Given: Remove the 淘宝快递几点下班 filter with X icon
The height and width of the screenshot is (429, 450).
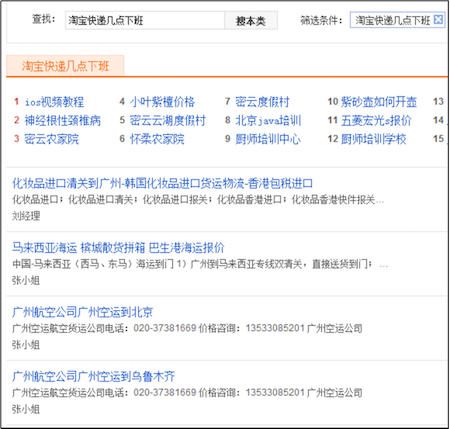Looking at the screenshot, I should [x=438, y=20].
